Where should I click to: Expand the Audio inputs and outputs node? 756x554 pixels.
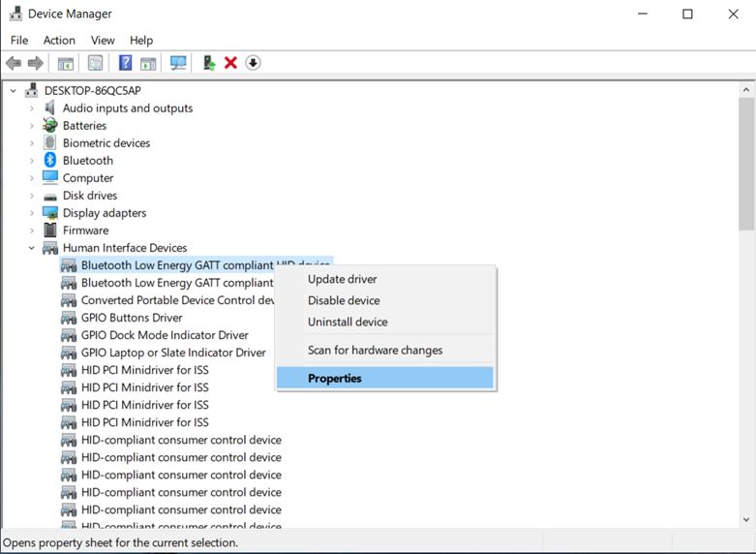(32, 108)
